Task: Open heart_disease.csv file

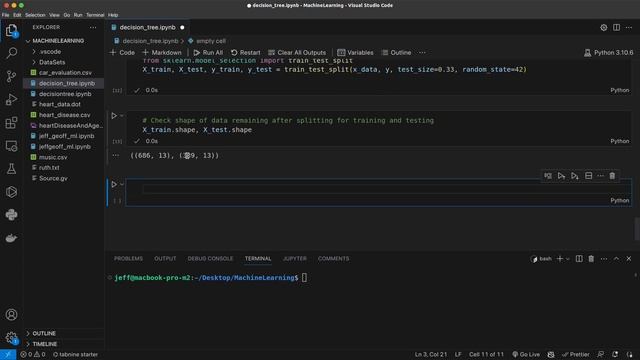Action: coord(64,115)
